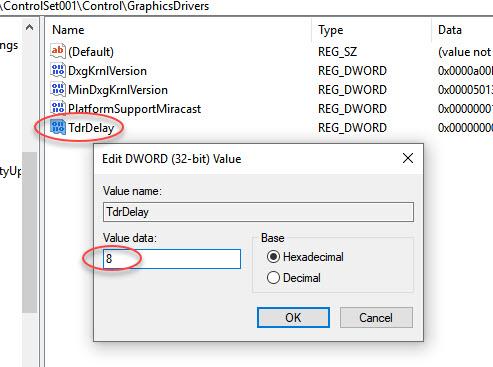493x367 pixels.
Task: Select the DxgKrnlVersion entry name
Action: point(107,71)
